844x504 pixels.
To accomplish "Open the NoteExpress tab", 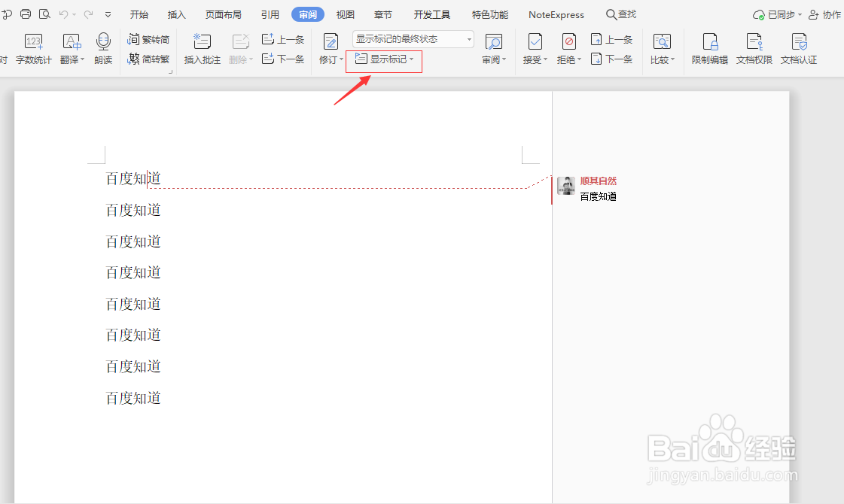I will 556,14.
